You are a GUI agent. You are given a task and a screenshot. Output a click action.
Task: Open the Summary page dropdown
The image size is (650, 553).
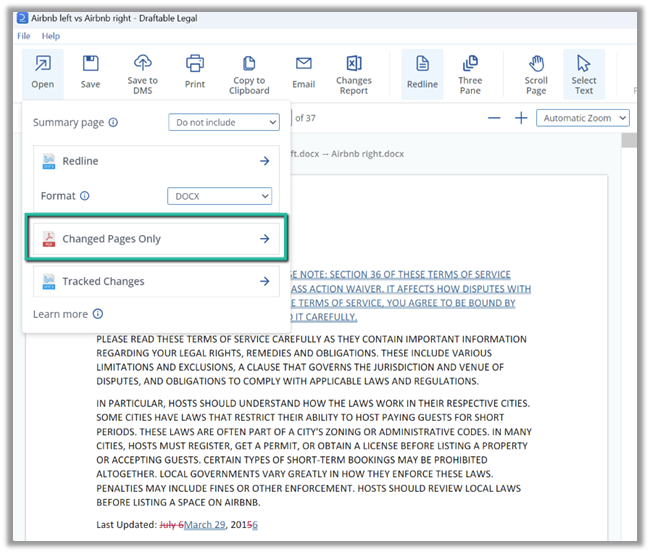tap(224, 122)
